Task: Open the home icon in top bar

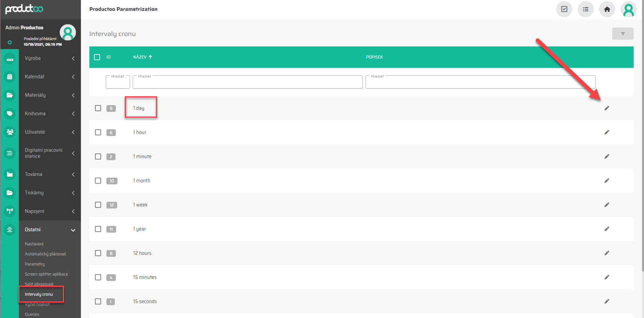Action: [607, 9]
